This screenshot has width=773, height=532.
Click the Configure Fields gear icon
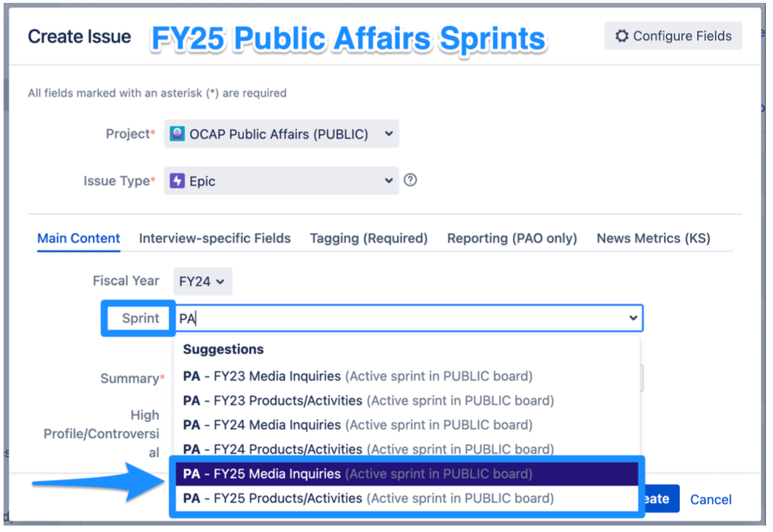tap(622, 36)
